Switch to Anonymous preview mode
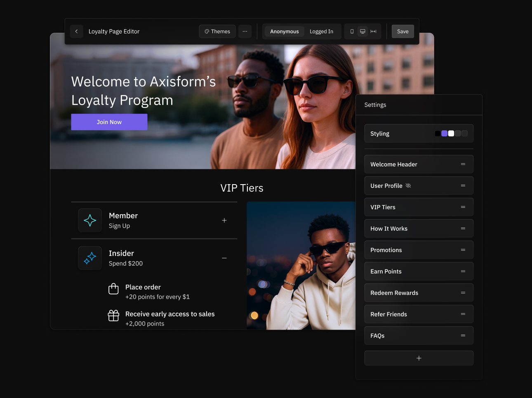The width and height of the screenshot is (532, 398). 284,31
